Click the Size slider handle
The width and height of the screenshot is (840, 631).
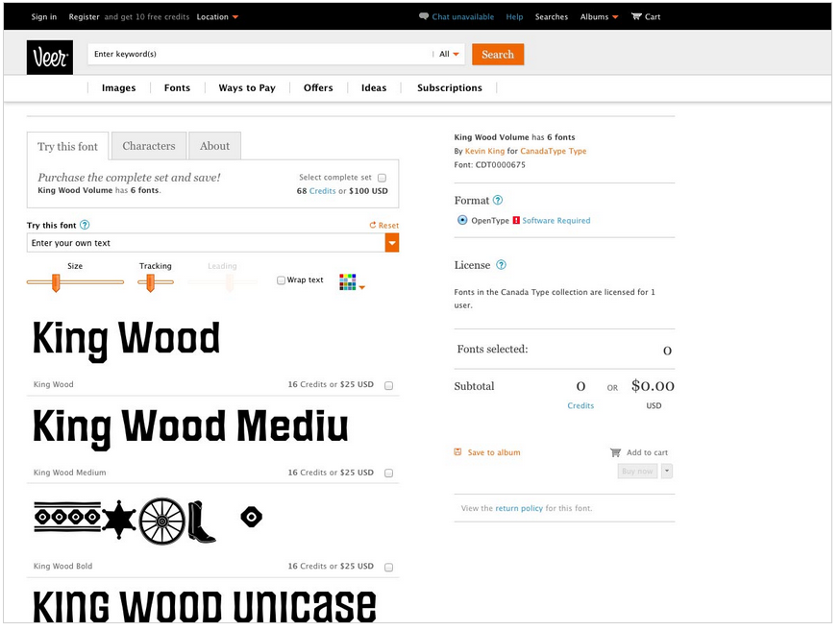tap(56, 282)
